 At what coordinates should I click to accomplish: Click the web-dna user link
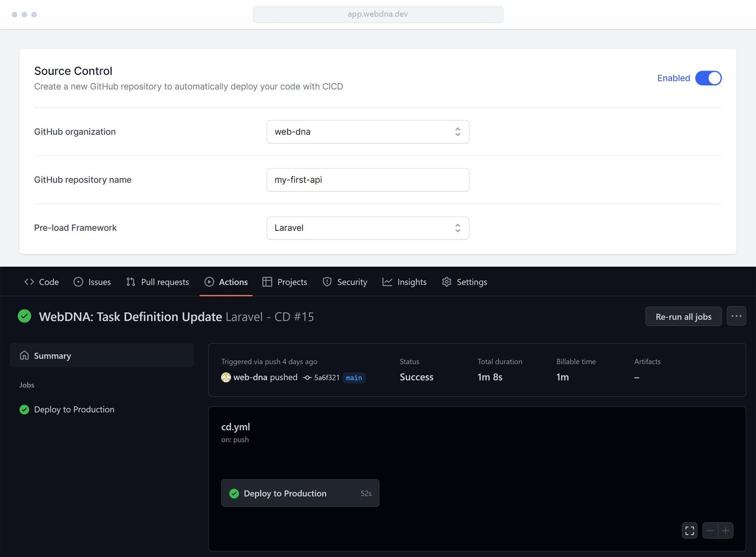(250, 377)
